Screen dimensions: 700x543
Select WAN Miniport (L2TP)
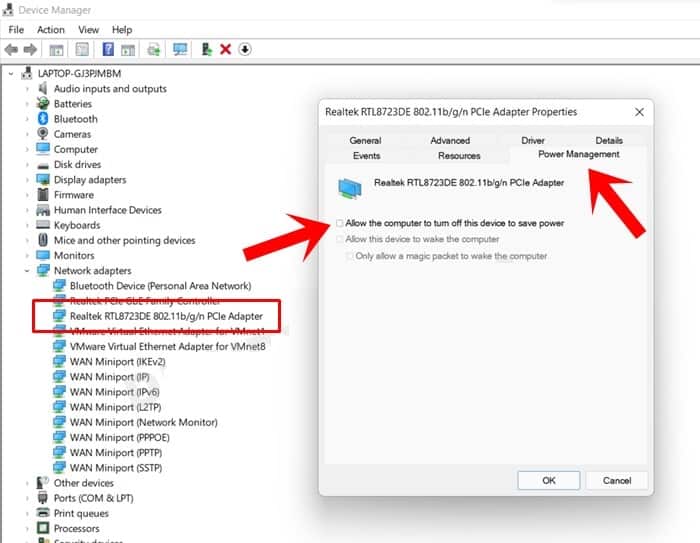[115, 407]
